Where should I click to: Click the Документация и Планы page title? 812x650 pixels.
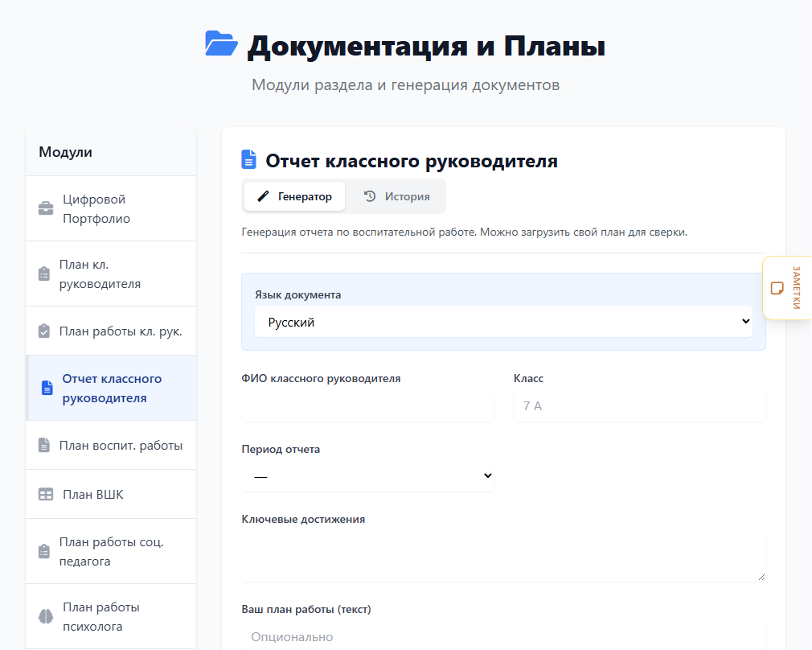coord(426,46)
